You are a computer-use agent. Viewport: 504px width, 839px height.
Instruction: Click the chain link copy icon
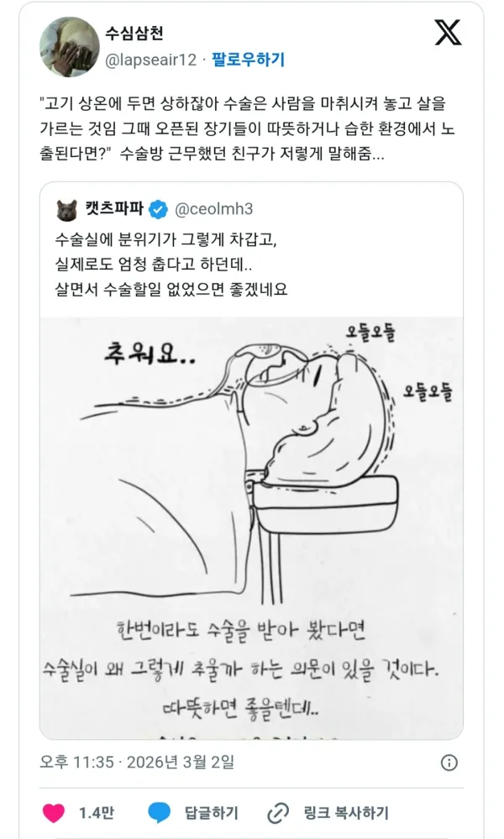(278, 813)
